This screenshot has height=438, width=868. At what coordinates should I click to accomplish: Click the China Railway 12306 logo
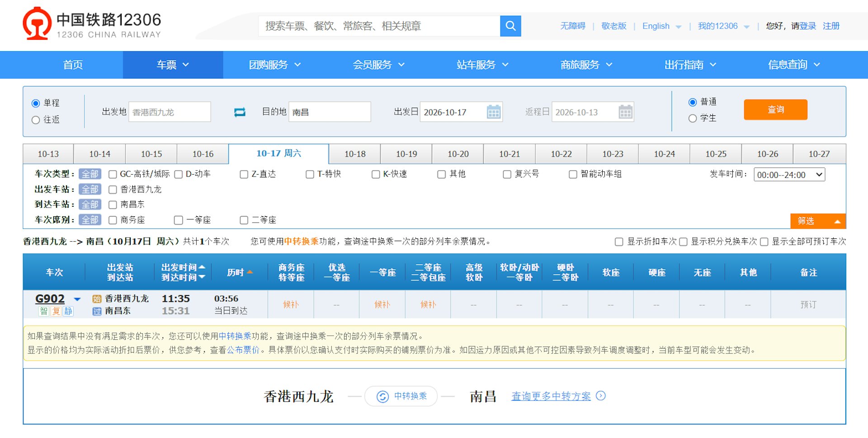tap(92, 24)
